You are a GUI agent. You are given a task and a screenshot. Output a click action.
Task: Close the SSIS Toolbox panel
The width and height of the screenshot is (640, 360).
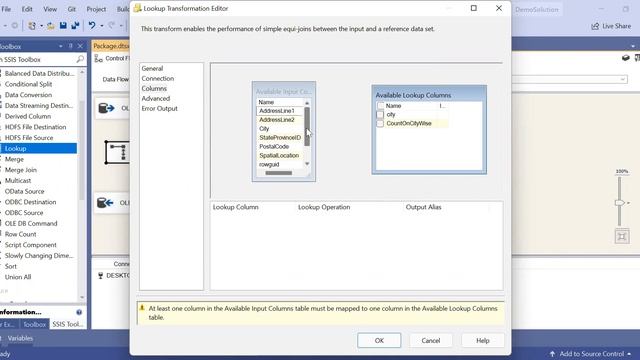click(x=80, y=47)
